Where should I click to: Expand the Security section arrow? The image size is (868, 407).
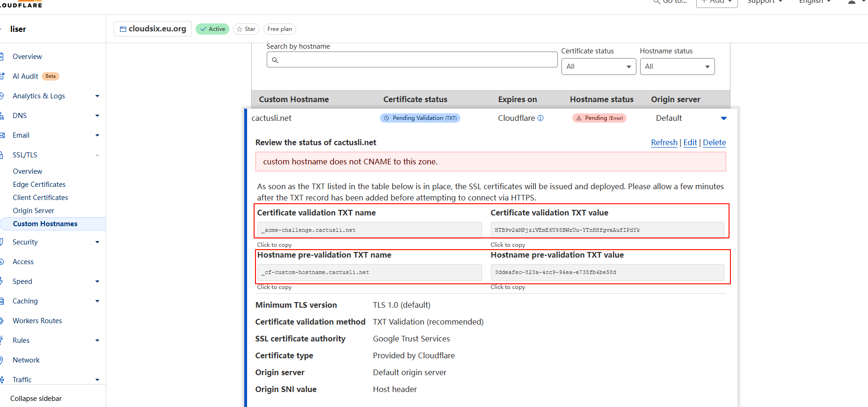(97, 242)
